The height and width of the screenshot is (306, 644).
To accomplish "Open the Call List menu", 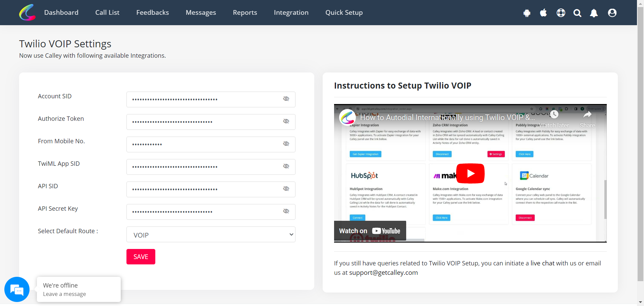I will pyautogui.click(x=107, y=12).
